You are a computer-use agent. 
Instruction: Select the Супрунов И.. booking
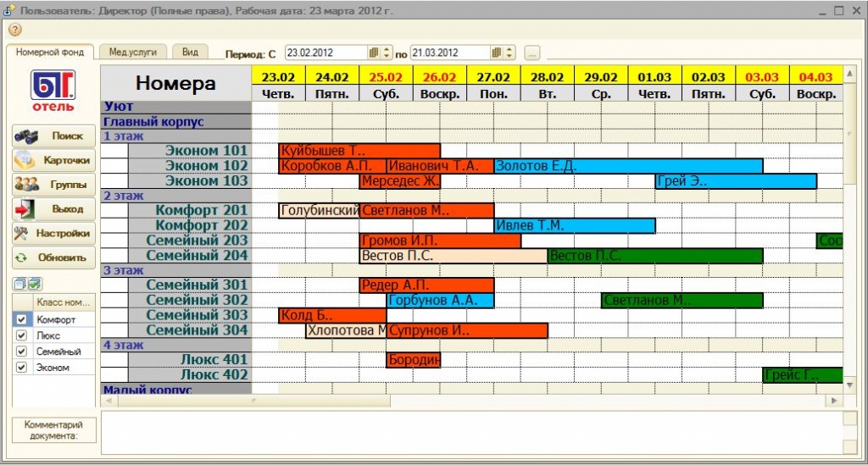pos(467,330)
